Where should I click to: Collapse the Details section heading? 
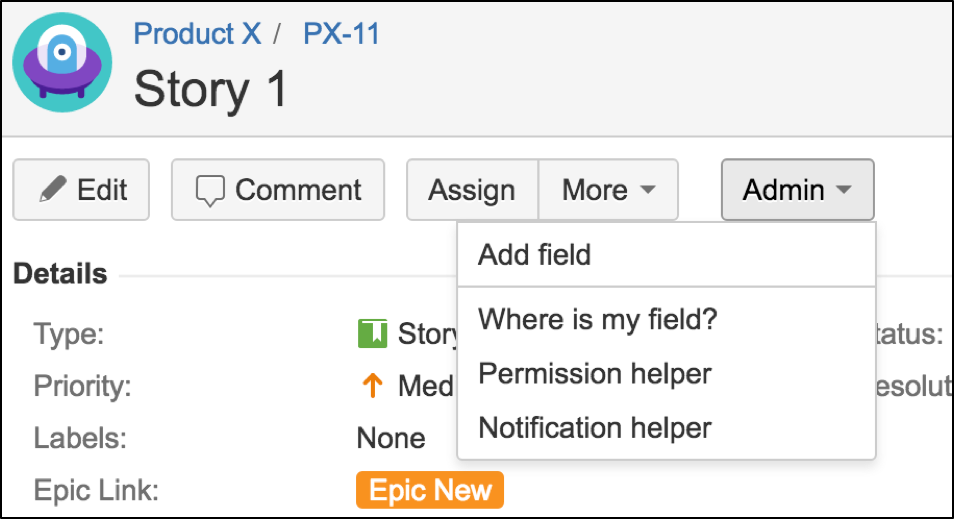60,274
